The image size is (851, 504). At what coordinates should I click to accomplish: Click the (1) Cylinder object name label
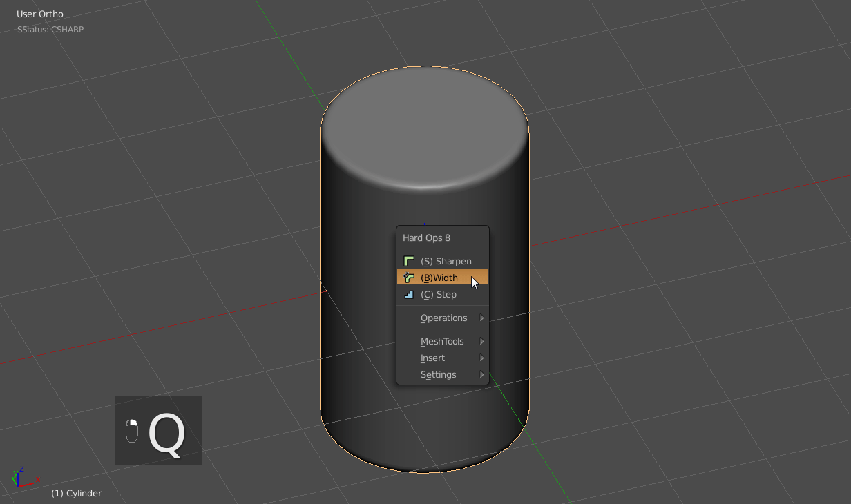click(76, 493)
